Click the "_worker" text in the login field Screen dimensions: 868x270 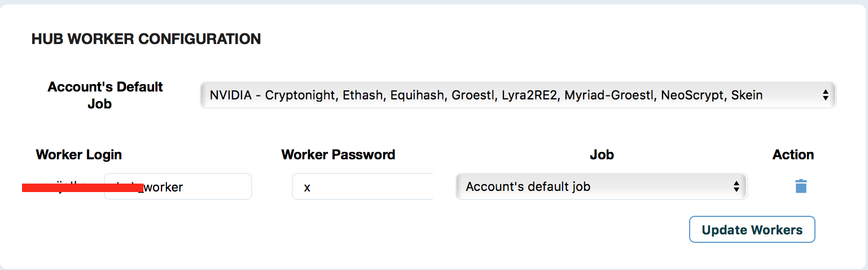point(164,188)
